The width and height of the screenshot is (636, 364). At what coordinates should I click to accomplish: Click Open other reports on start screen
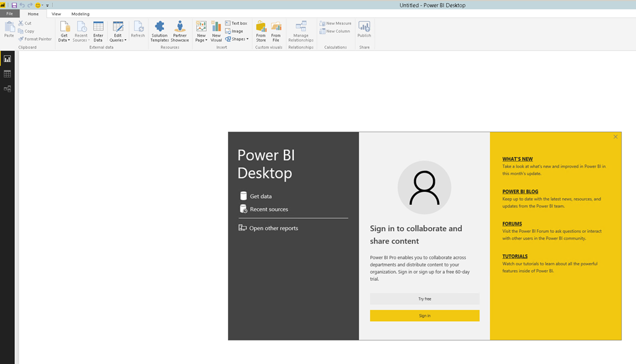pos(268,228)
